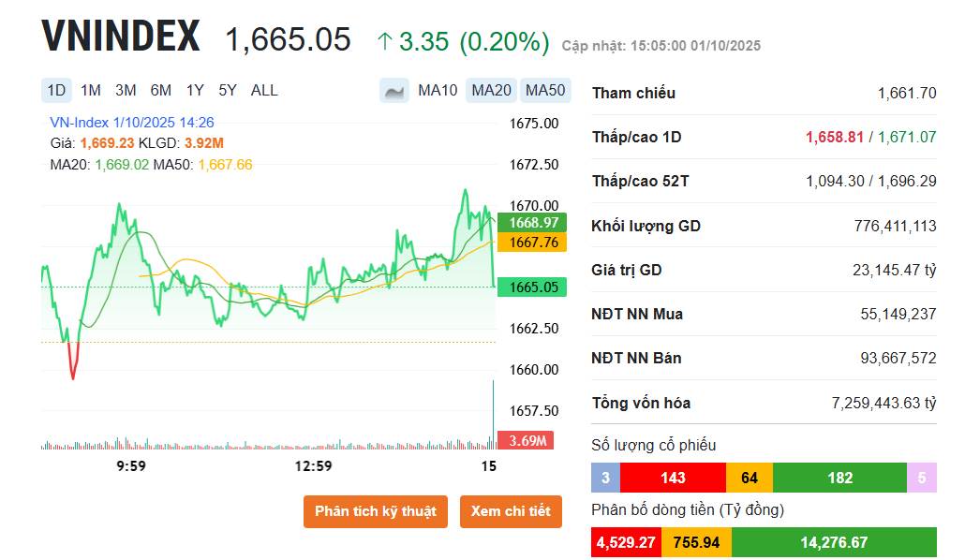Show the 1Y chart range

click(195, 91)
